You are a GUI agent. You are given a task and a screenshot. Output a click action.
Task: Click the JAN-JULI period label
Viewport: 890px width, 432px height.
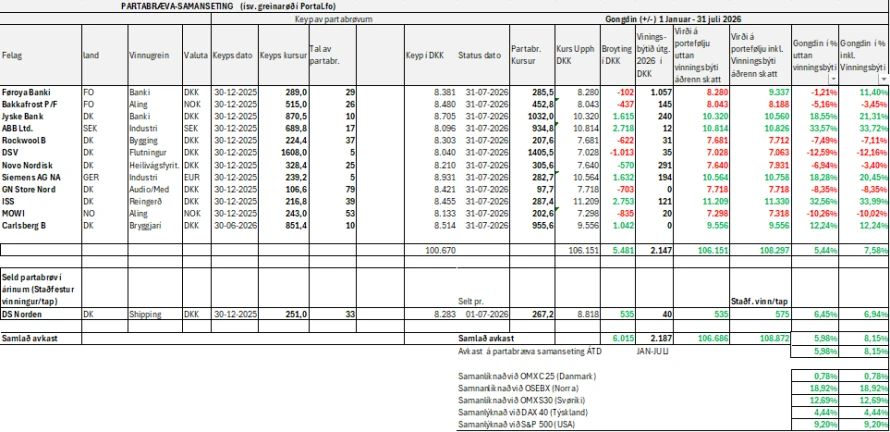(x=653, y=351)
